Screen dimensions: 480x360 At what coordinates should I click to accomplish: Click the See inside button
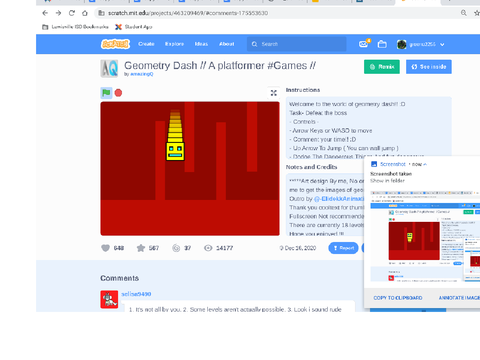429,67
